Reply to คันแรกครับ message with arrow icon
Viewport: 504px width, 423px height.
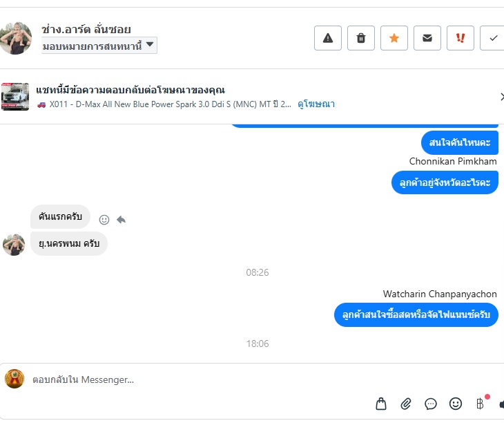pos(121,220)
